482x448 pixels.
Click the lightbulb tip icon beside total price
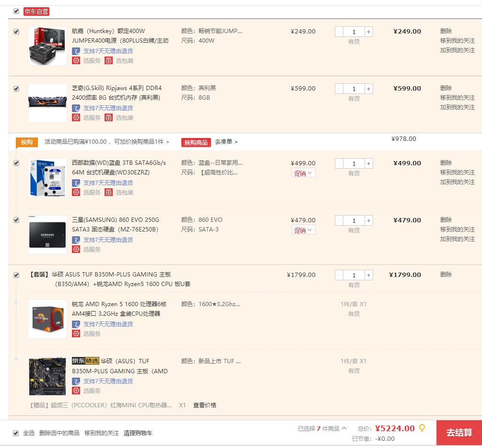click(x=422, y=428)
